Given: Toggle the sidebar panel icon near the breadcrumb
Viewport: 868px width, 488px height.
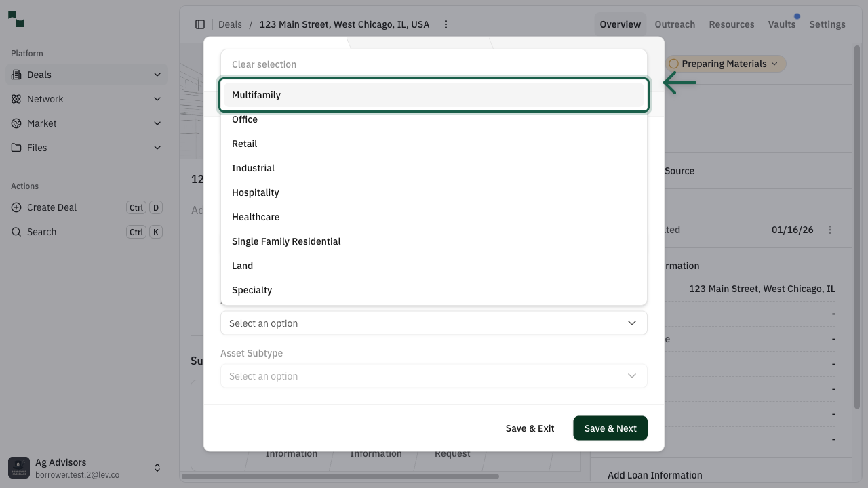Looking at the screenshot, I should pyautogui.click(x=199, y=24).
